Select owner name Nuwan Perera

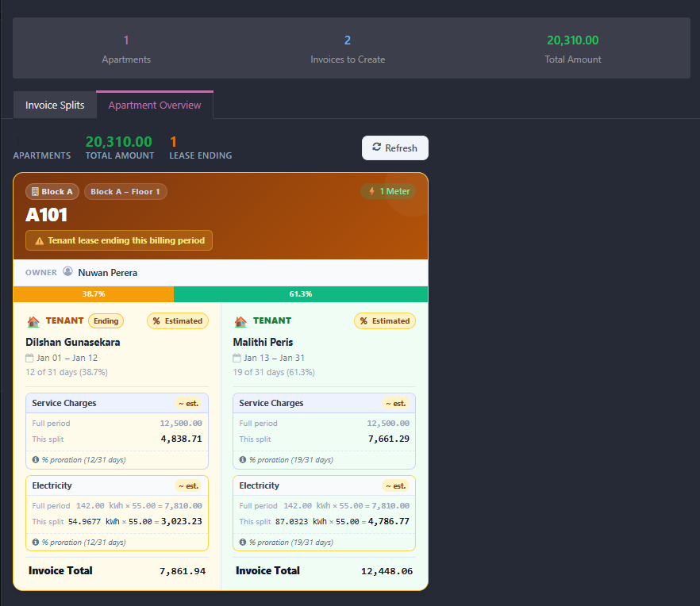108,273
